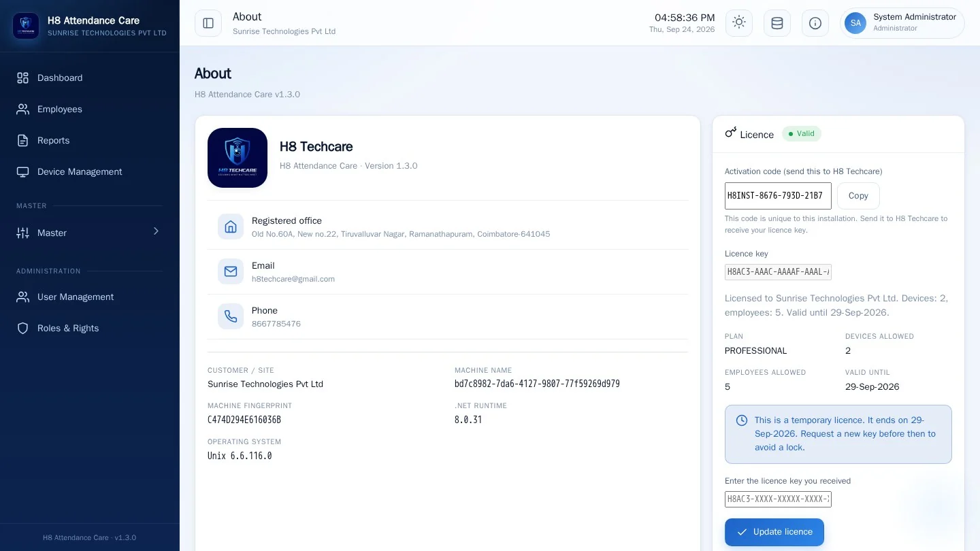
Task: Click the Update licence button
Action: click(x=774, y=532)
